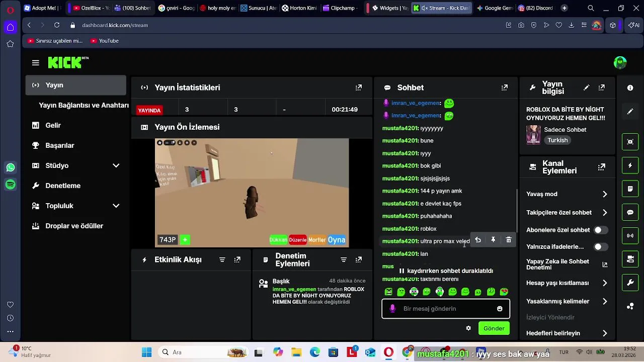644x362 pixels.
Task: Open Windows Start menu on taskbar
Action: [146, 352]
